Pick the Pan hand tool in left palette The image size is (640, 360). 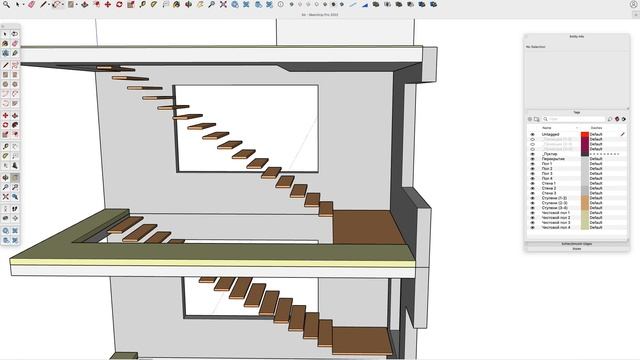click(x=15, y=178)
